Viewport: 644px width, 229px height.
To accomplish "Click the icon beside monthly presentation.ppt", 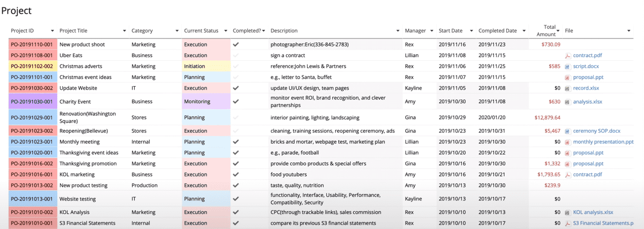I will click(x=568, y=142).
